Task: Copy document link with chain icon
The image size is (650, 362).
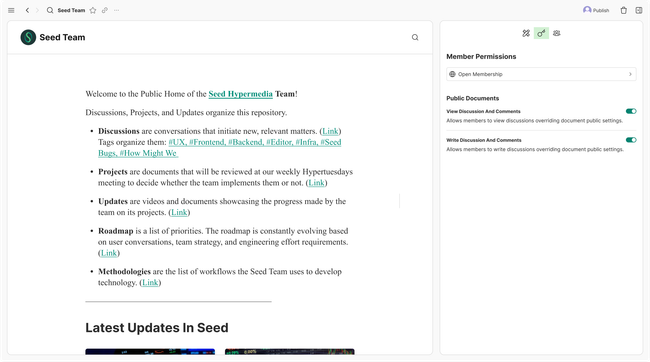Action: coord(105,10)
